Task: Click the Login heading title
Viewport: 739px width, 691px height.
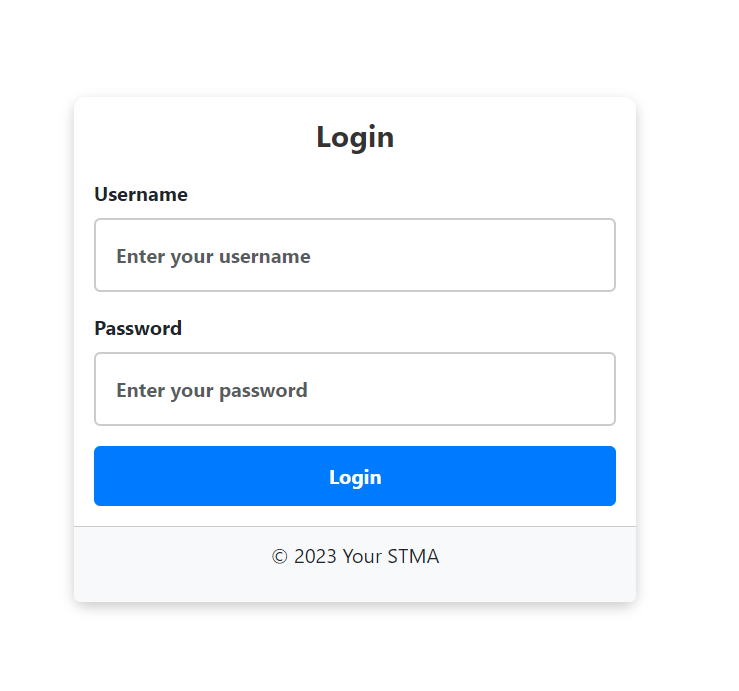Action: click(355, 137)
